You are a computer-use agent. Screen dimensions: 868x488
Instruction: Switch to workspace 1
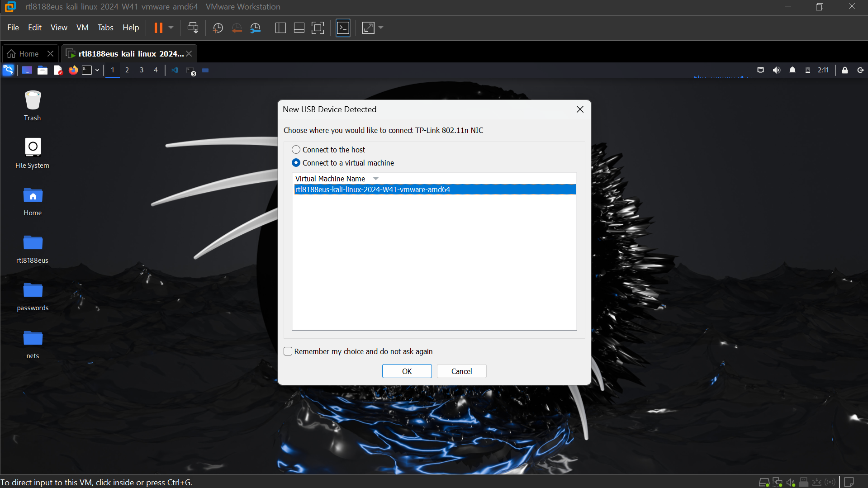pos(113,70)
